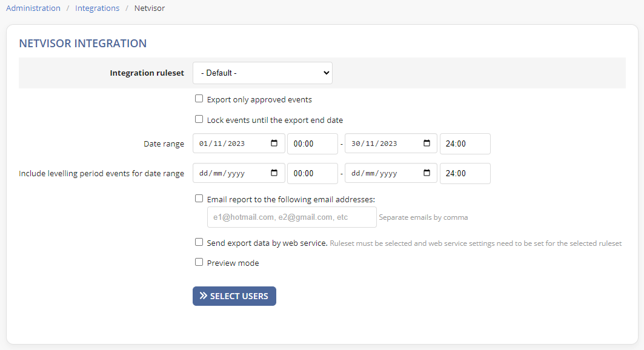Image resolution: width=644 pixels, height=350 pixels.
Task: Enable Email report to email addresses checkbox
Action: [x=199, y=199]
